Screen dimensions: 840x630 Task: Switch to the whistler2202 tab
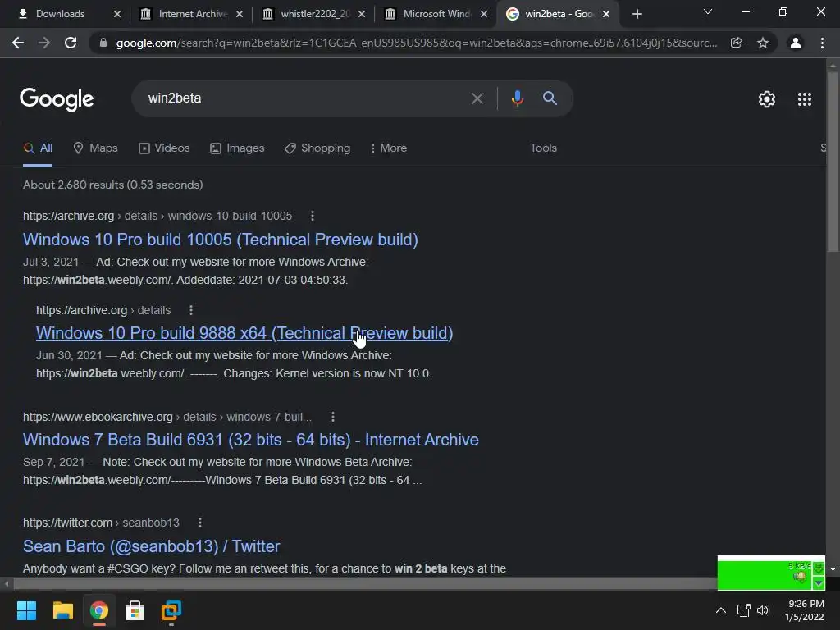[x=315, y=14]
